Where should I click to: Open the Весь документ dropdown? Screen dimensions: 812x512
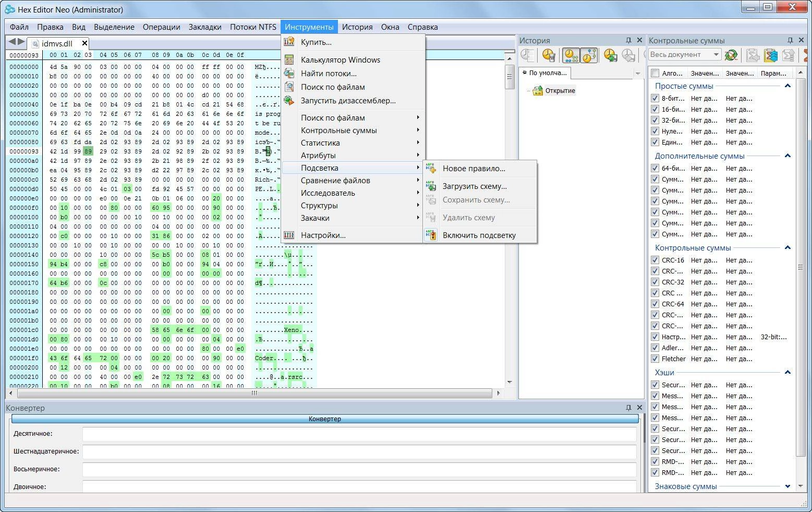[x=684, y=54]
